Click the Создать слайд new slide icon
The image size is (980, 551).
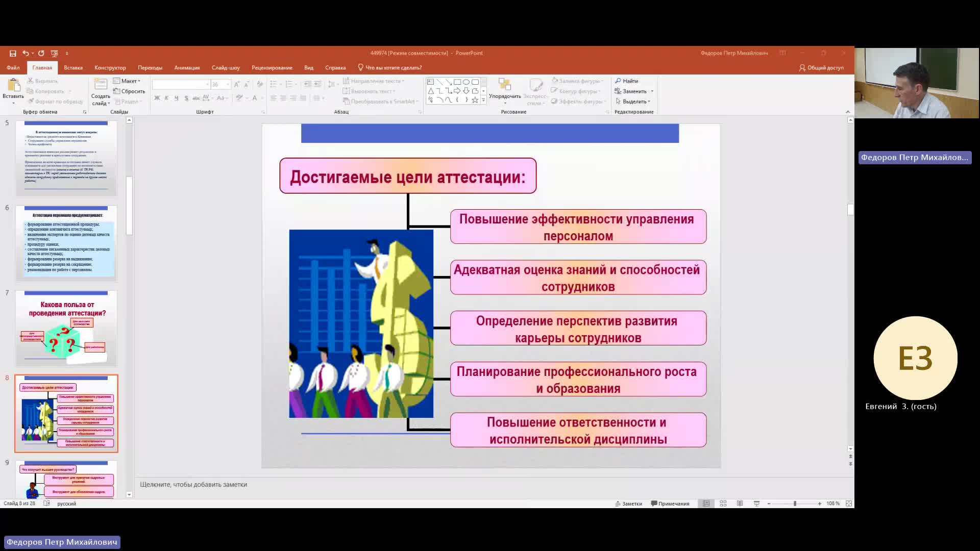(101, 85)
